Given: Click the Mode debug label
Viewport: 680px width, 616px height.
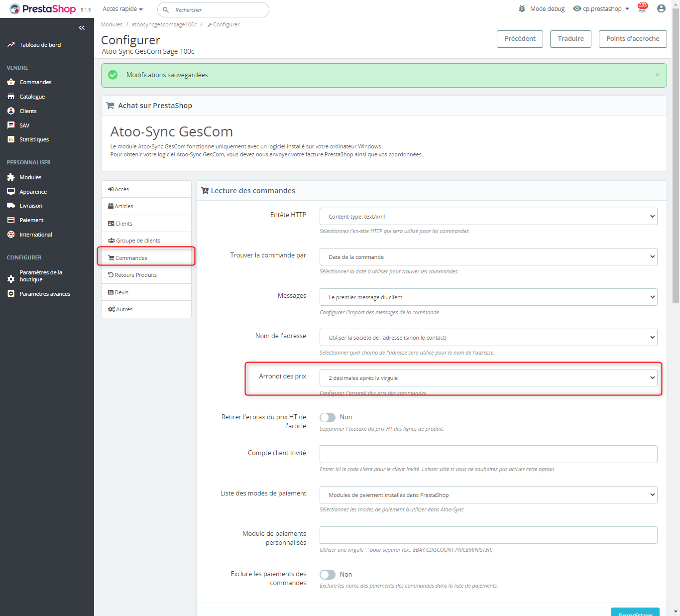Looking at the screenshot, I should [x=547, y=9].
